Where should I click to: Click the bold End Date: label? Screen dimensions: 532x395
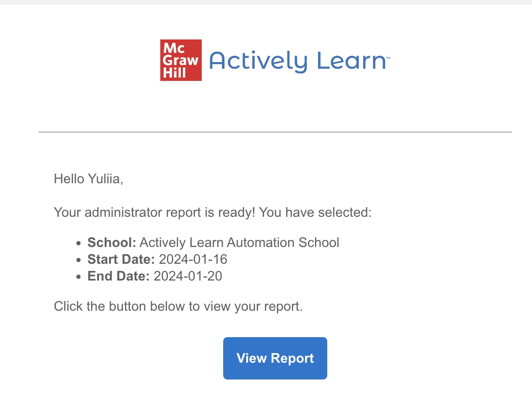pos(118,276)
